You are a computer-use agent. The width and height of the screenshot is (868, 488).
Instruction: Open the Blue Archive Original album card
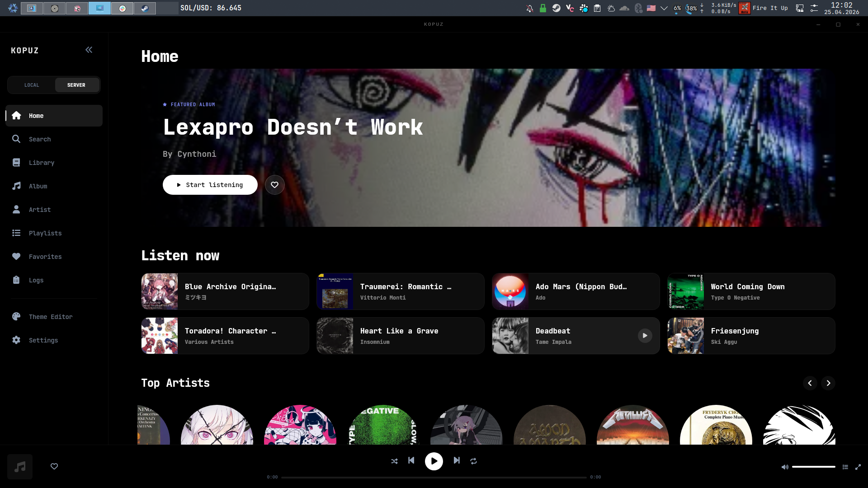[x=225, y=291]
